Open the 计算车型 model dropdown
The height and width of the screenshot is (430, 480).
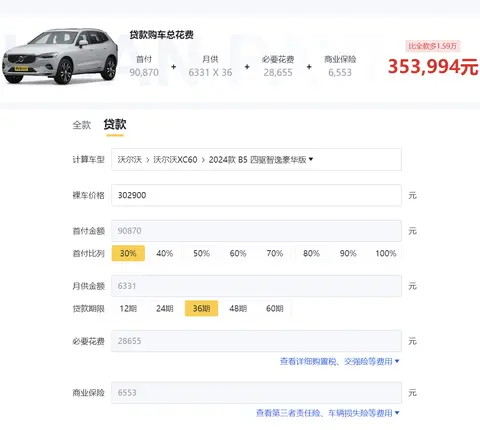[256, 160]
